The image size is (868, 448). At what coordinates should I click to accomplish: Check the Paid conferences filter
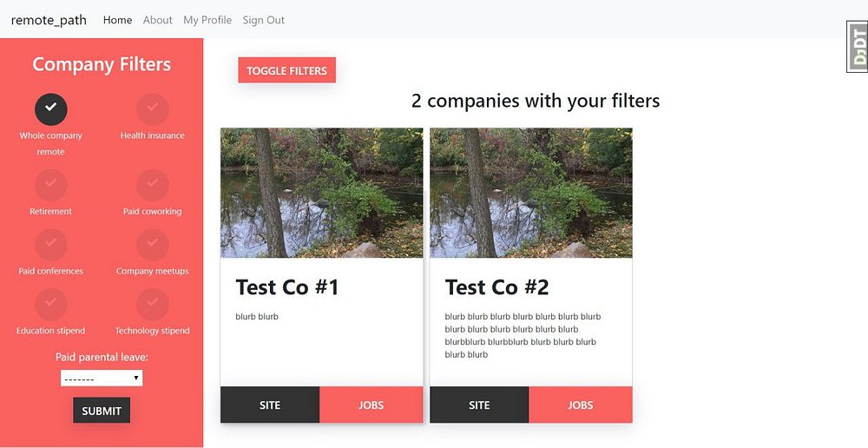tap(51, 244)
